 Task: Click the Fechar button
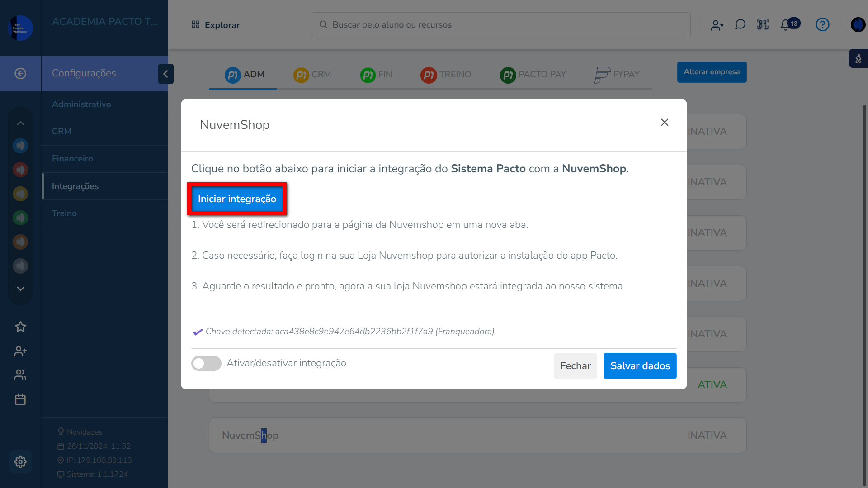575,366
